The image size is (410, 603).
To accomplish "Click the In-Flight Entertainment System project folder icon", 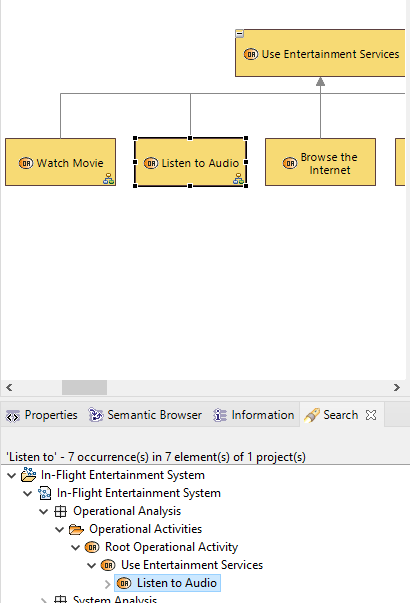I will click(x=28, y=475).
